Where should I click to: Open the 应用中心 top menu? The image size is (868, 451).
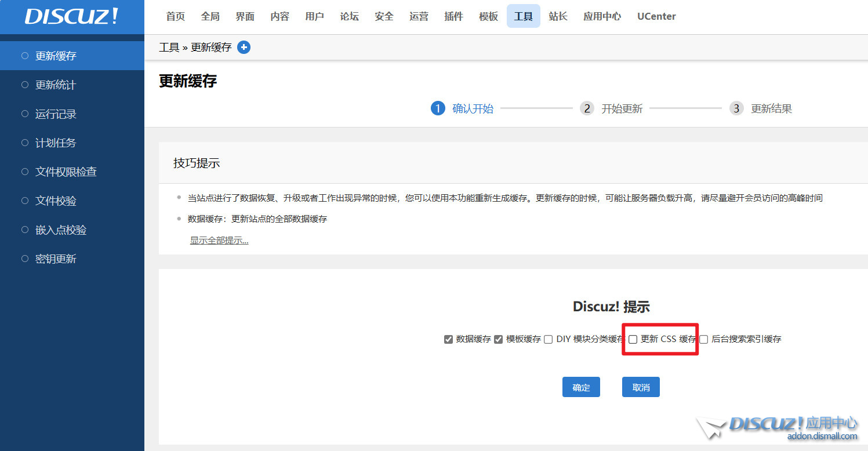click(x=602, y=16)
